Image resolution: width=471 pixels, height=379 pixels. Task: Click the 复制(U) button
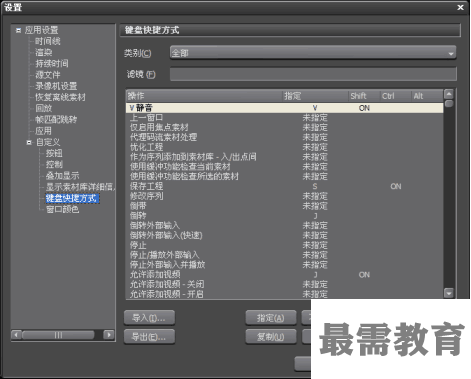[271, 337]
